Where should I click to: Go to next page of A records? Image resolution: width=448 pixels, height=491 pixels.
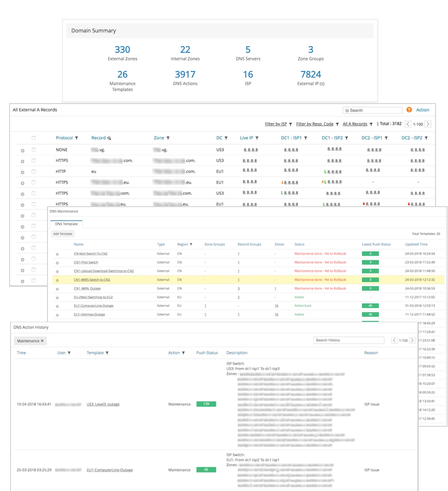(428, 124)
